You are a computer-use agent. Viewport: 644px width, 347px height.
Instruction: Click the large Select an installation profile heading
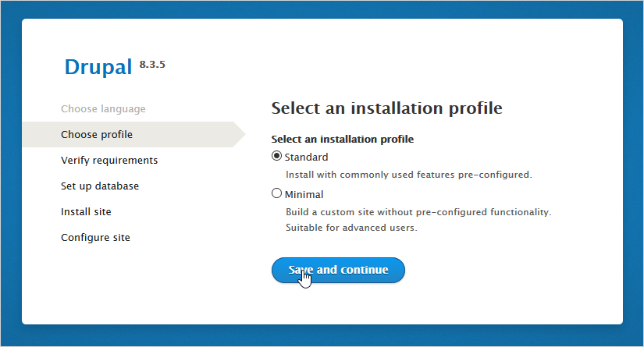coord(386,108)
